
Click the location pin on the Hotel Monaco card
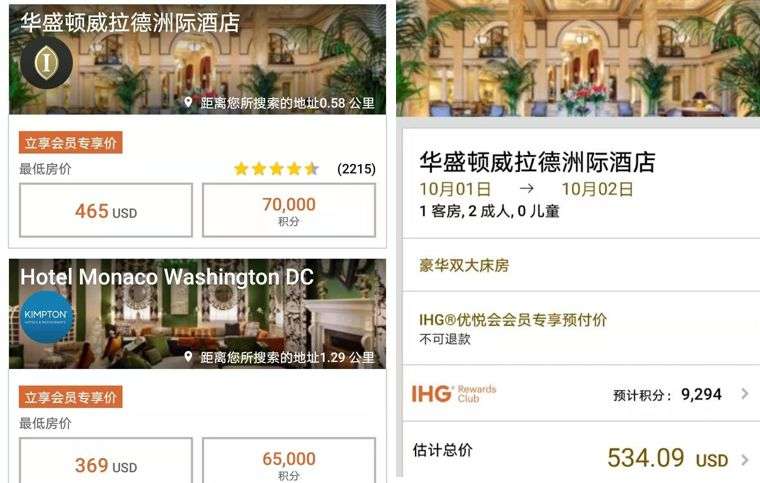pyautogui.click(x=189, y=357)
